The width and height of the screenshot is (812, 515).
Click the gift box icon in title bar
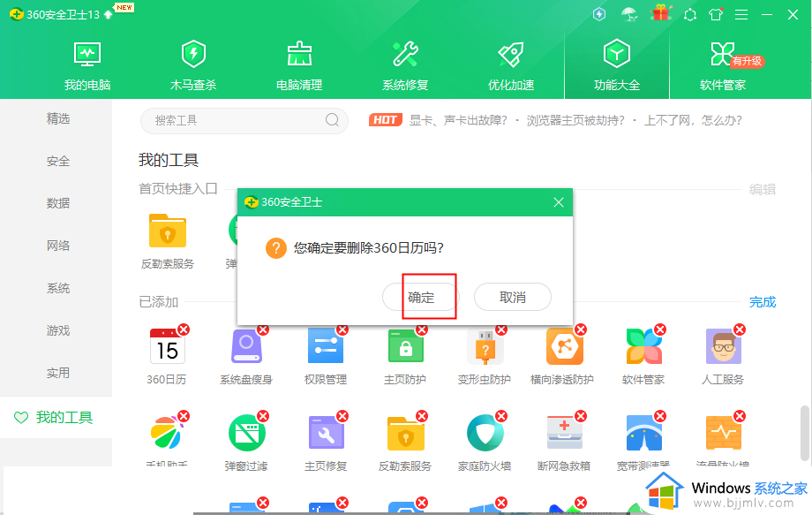(661, 13)
